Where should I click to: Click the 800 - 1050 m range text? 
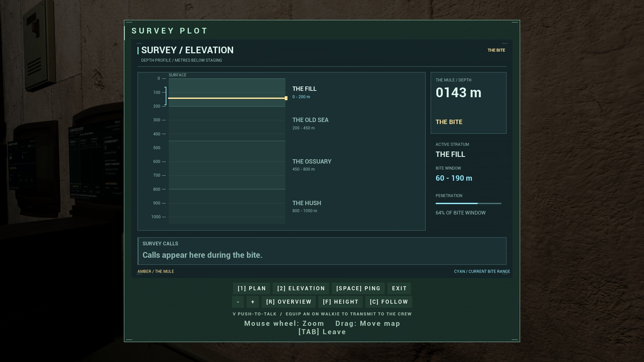coord(305,211)
